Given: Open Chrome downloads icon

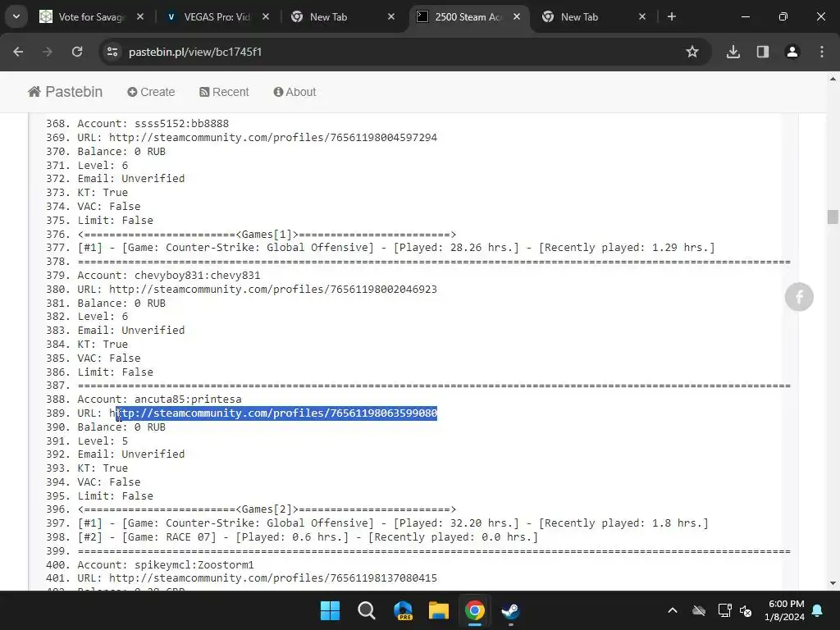Looking at the screenshot, I should (733, 52).
